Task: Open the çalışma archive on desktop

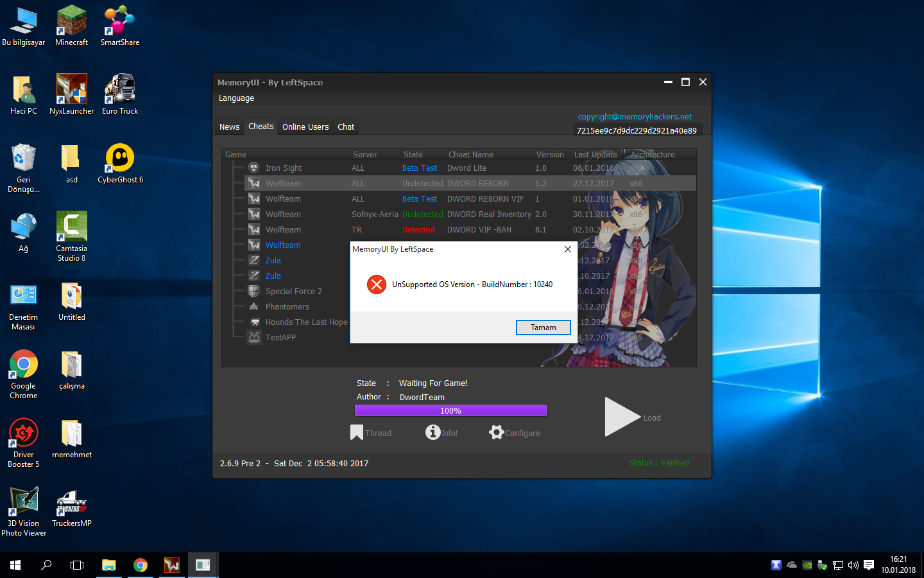Action: (x=72, y=371)
